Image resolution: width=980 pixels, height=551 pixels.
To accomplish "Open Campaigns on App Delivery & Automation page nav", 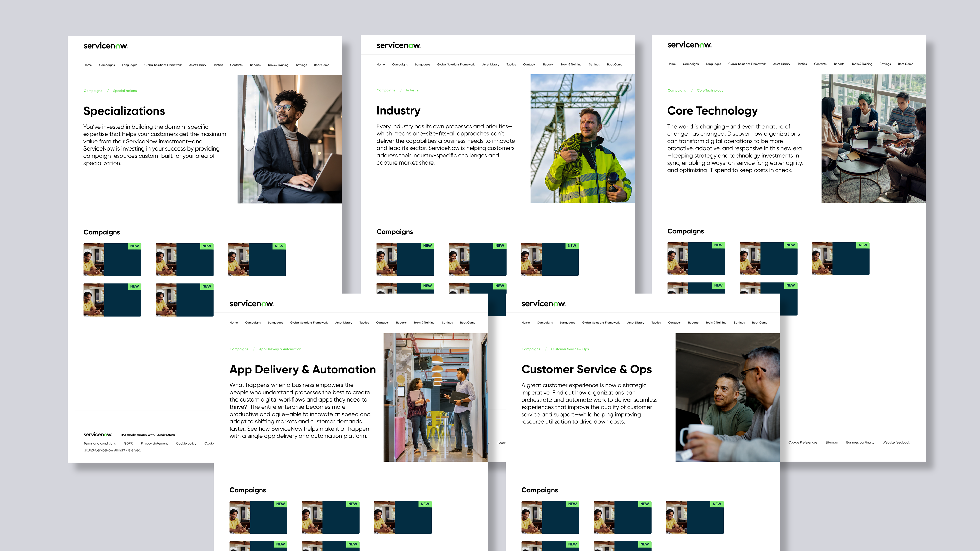I will 253,323.
